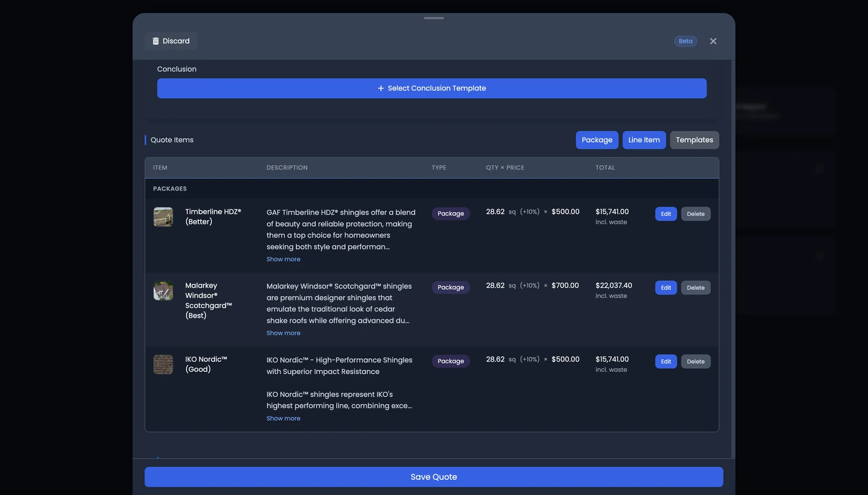Image resolution: width=868 pixels, height=495 pixels.
Task: Open the IKO Nordic thumbnail image
Action: pos(163,365)
